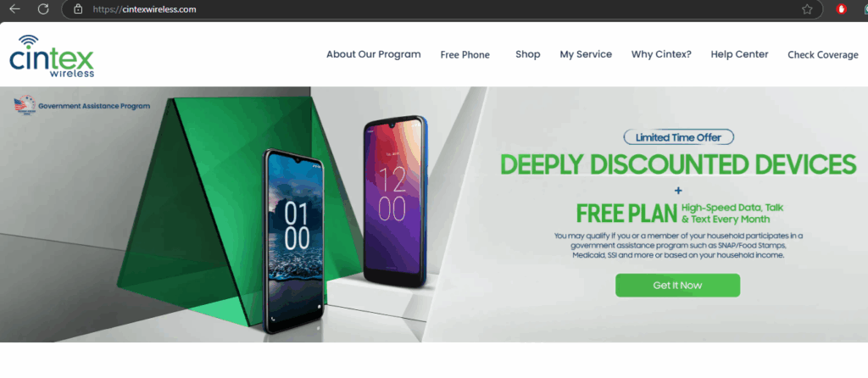868x378 pixels.
Task: Click the Cintex Wireless logo
Action: 52,55
